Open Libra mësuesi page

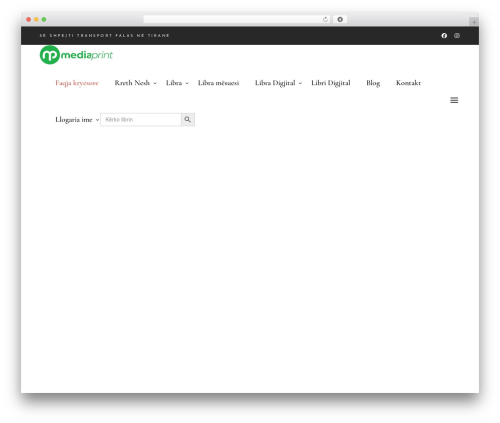218,83
